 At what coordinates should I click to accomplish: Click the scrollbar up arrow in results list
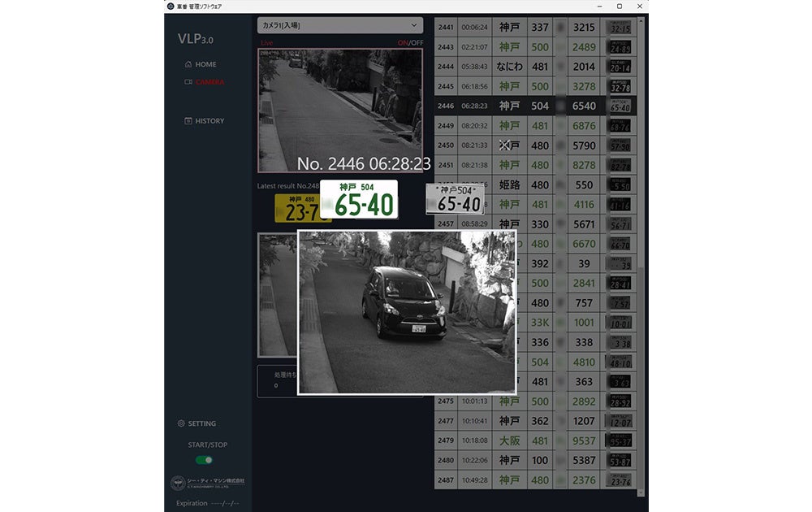[641, 21]
